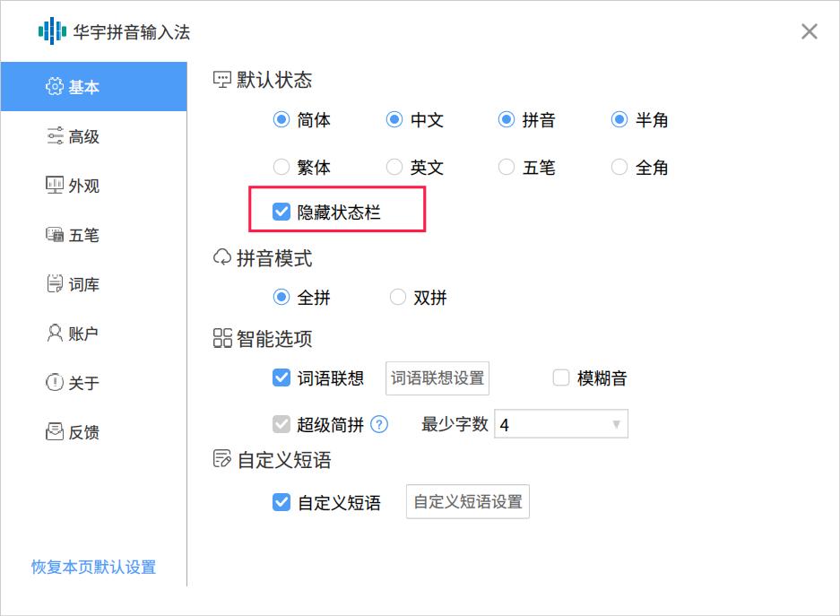Open 自定义短语设置 dialog

pos(467,502)
